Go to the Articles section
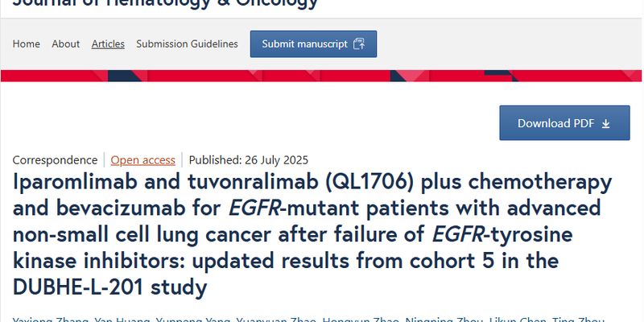The image size is (644, 322). click(108, 43)
